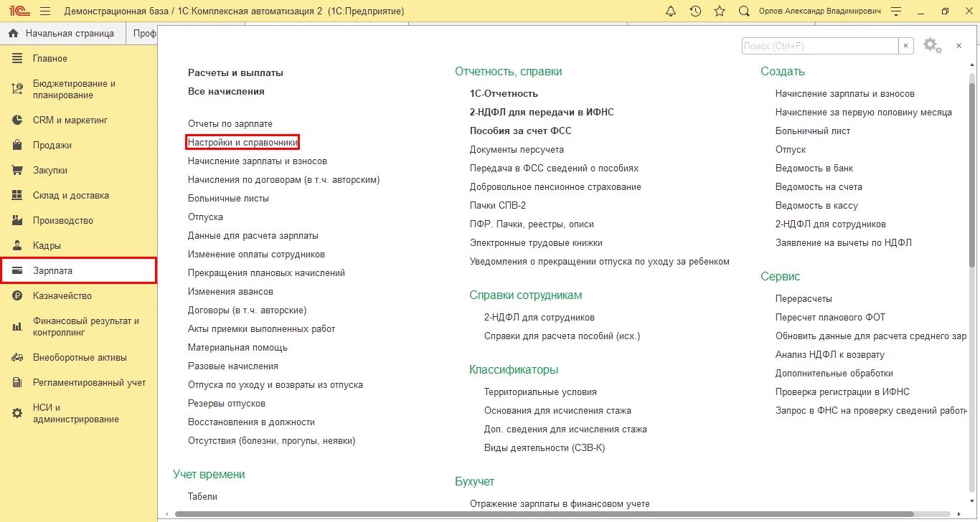Create Больничный лист

pyautogui.click(x=813, y=131)
